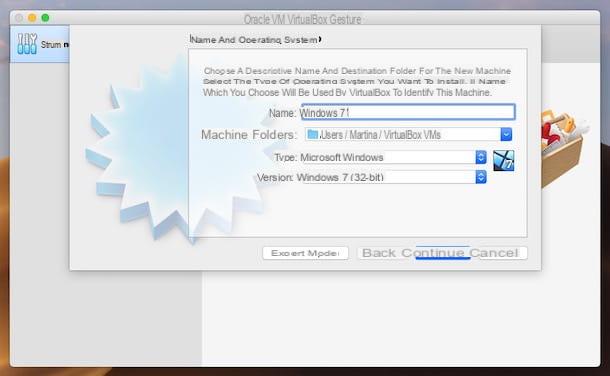The image size is (610, 376).
Task: Click the Windows 7 OS logo icon
Action: [503, 161]
